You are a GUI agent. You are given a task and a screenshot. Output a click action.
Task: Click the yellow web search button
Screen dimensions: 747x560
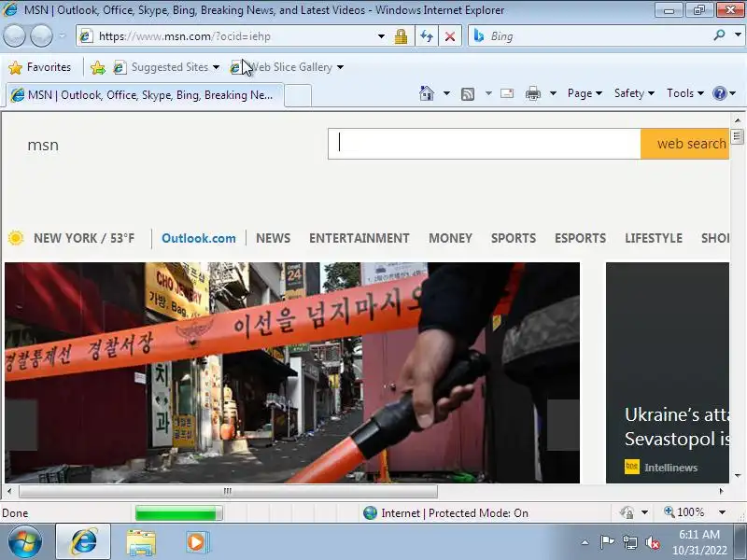(685, 144)
